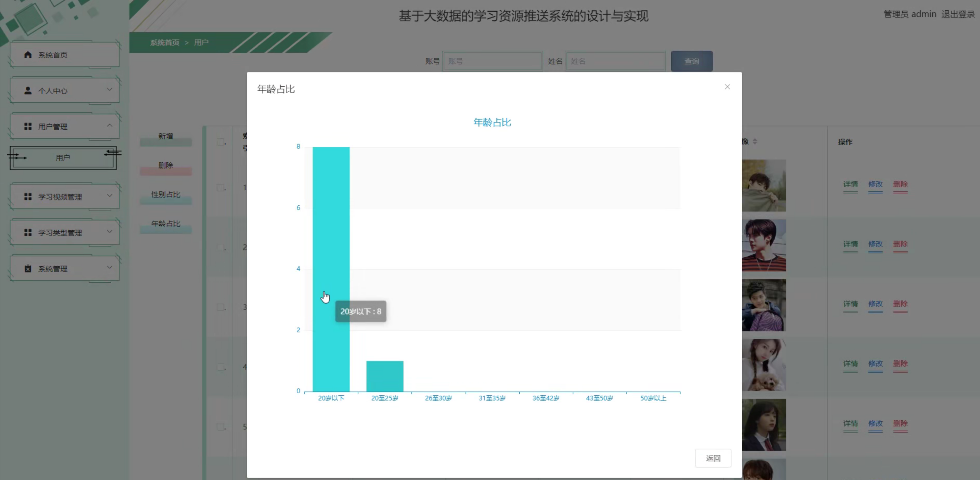
Task: Open the 学习视频管理 menu label
Action: (x=60, y=197)
